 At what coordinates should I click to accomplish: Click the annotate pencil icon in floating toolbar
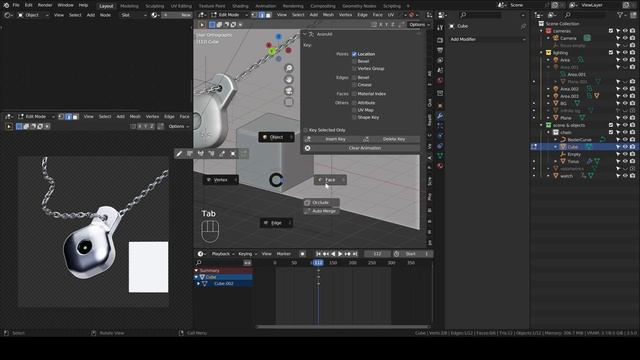[x=179, y=153]
